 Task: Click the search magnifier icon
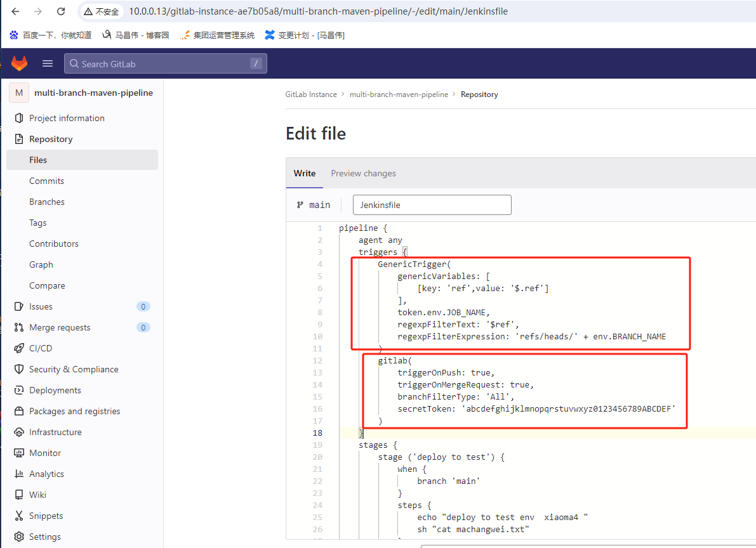(74, 63)
